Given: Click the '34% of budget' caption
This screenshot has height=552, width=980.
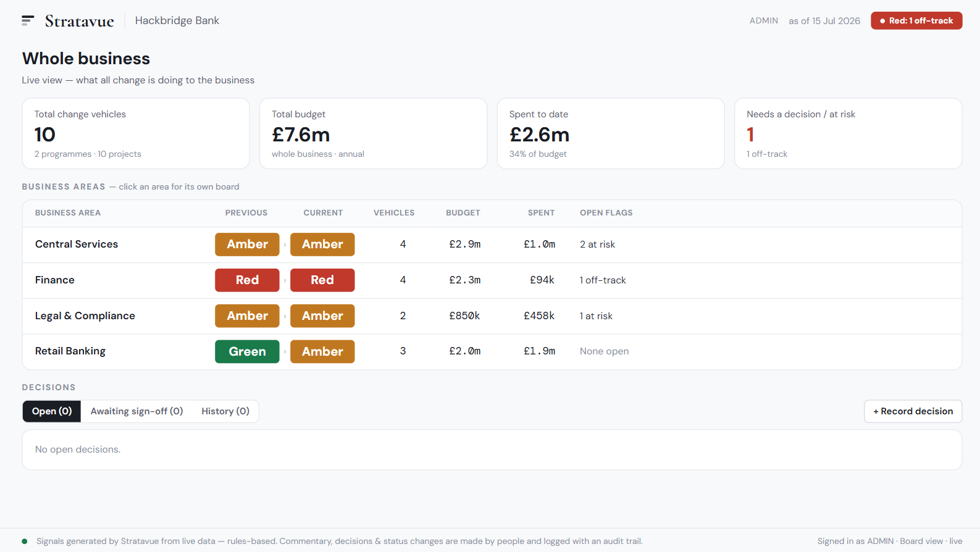Looking at the screenshot, I should [538, 154].
